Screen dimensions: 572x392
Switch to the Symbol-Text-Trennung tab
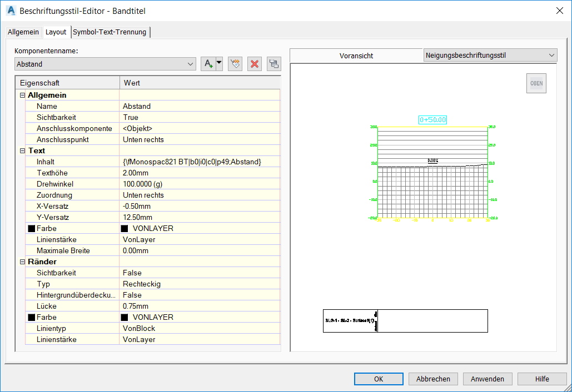[x=110, y=32]
